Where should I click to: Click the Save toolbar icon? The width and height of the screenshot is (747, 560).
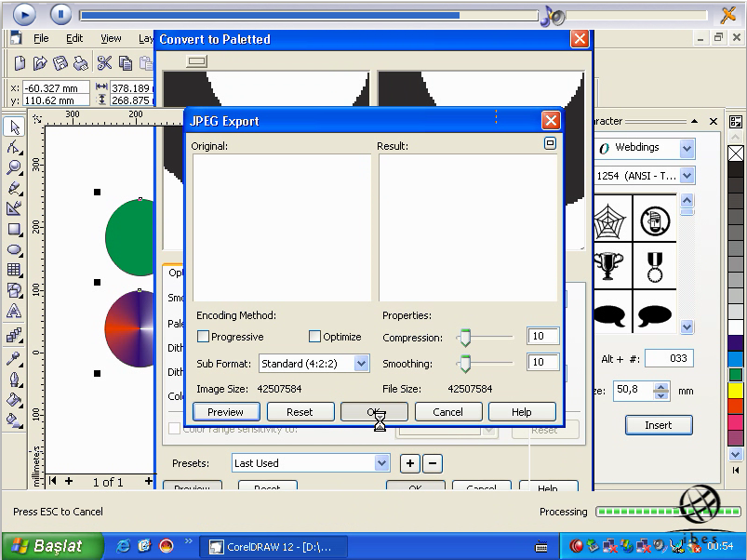coord(60,63)
